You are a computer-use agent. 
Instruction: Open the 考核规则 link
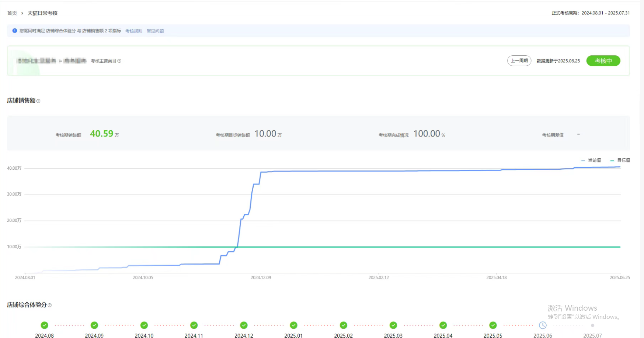point(133,31)
